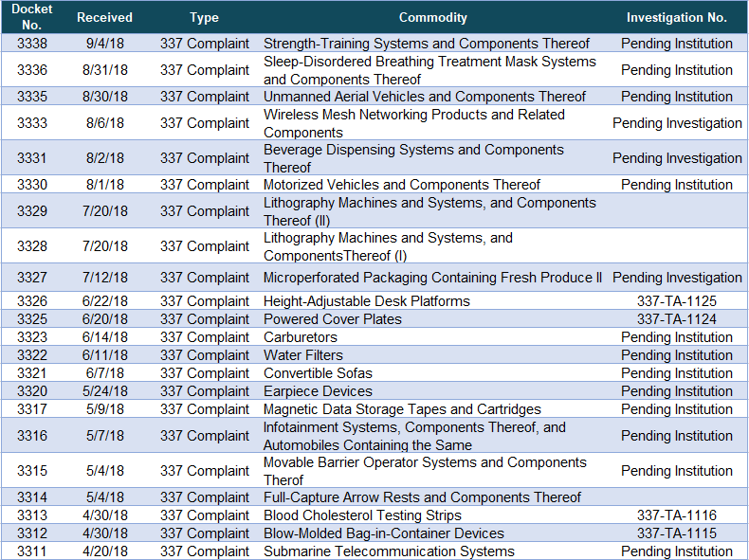The image size is (749, 560).
Task: Click Pending Institution for docket 3317
Action: coord(676,409)
